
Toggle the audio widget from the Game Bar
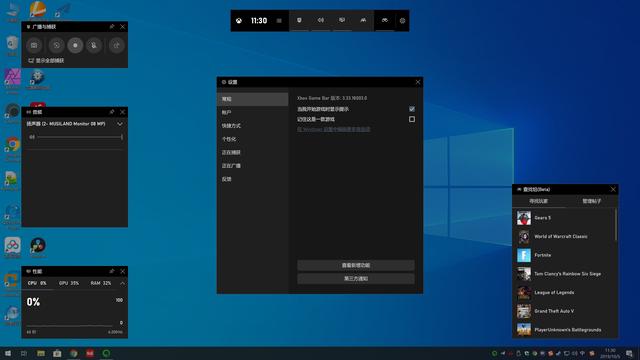(x=321, y=20)
